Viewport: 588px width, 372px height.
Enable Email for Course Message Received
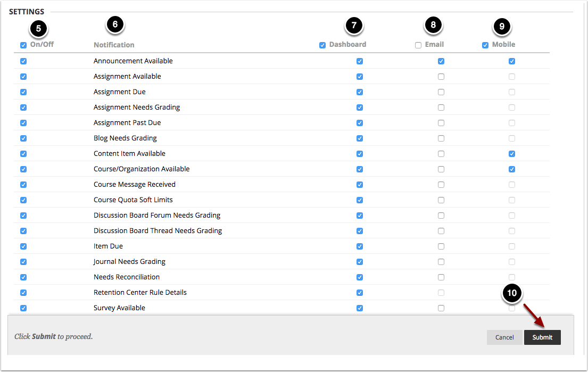click(x=441, y=185)
